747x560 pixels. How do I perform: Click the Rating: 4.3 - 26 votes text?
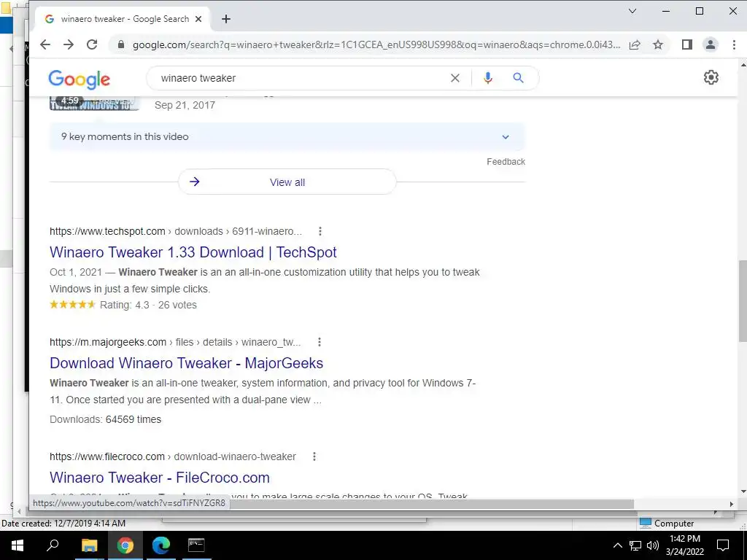[148, 305]
